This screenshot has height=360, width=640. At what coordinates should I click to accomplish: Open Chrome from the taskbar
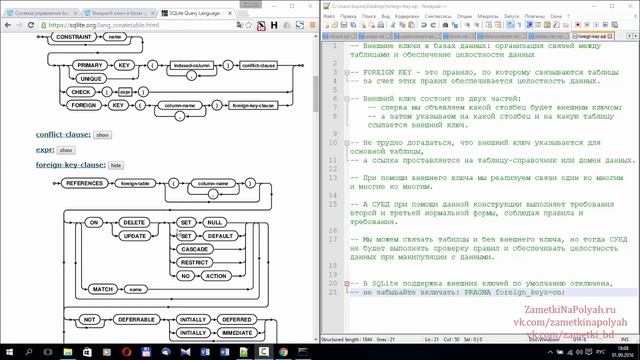[283, 352]
